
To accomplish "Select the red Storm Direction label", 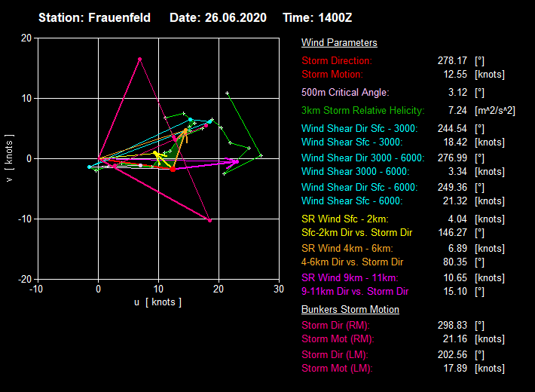I will coord(337,60).
